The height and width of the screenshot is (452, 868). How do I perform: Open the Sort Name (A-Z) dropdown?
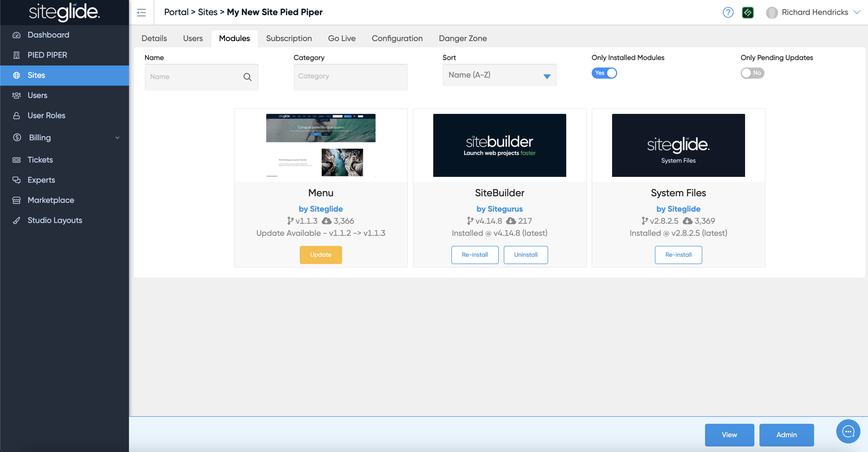tap(499, 75)
